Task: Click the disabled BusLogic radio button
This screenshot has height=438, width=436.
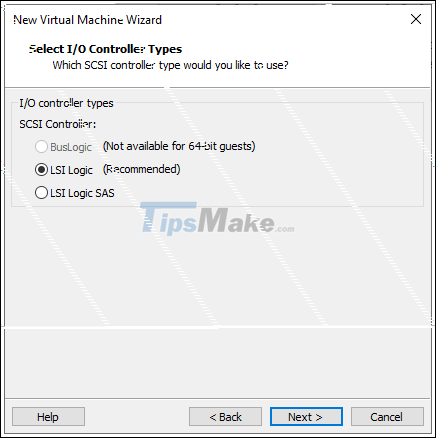Action: tap(41, 147)
